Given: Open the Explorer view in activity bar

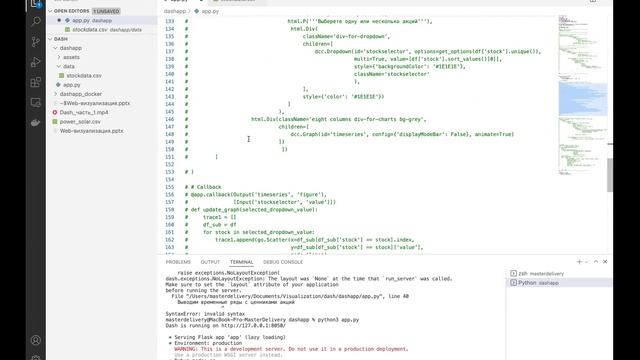Looking at the screenshot, I should coord(36,3).
